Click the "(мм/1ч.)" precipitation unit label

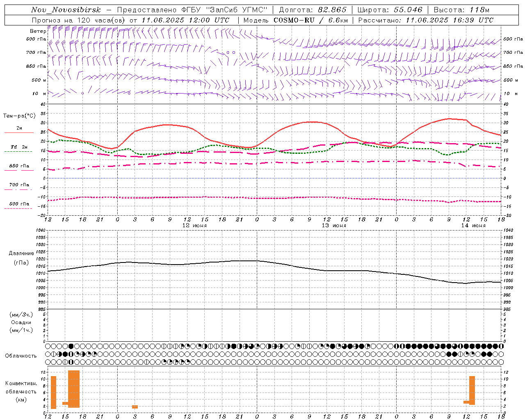tap(21, 330)
